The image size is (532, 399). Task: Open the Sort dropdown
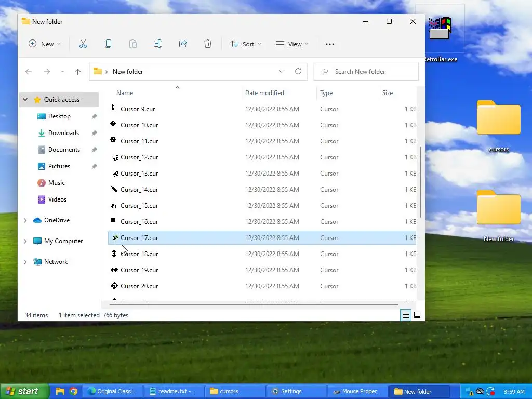pyautogui.click(x=246, y=44)
